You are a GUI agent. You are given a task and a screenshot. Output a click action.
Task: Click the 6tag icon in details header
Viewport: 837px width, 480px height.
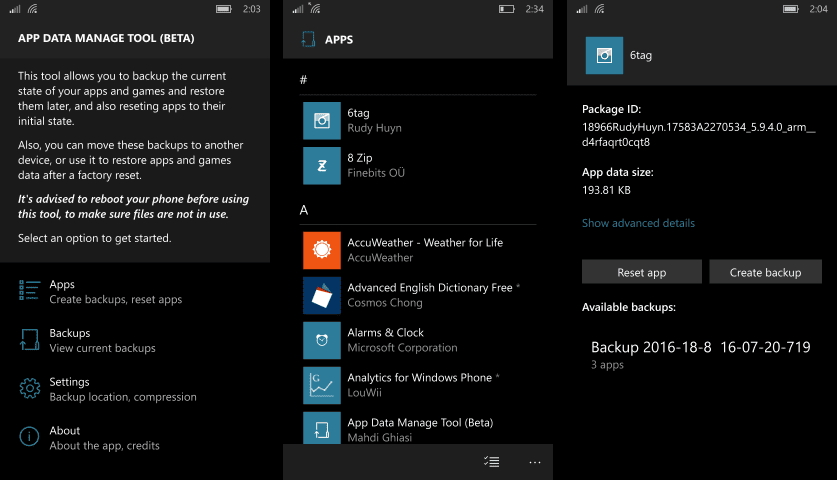[x=604, y=55]
